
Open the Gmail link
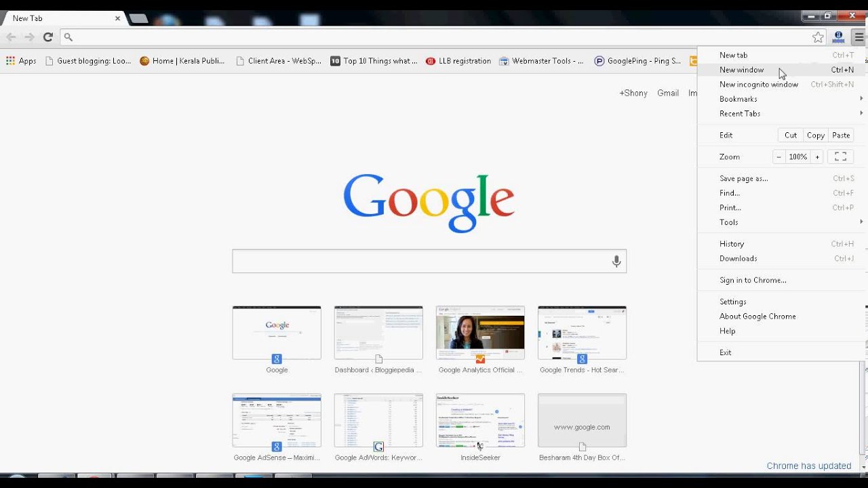pos(668,94)
